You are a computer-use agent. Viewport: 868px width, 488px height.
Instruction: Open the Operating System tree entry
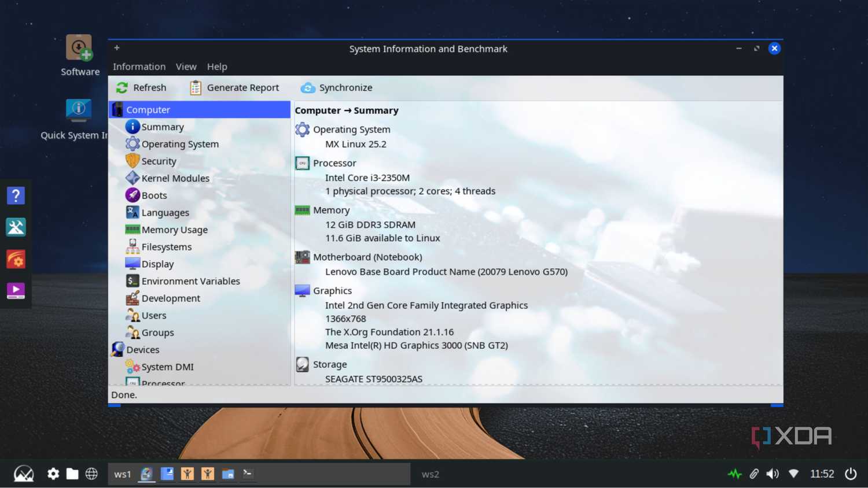180,144
